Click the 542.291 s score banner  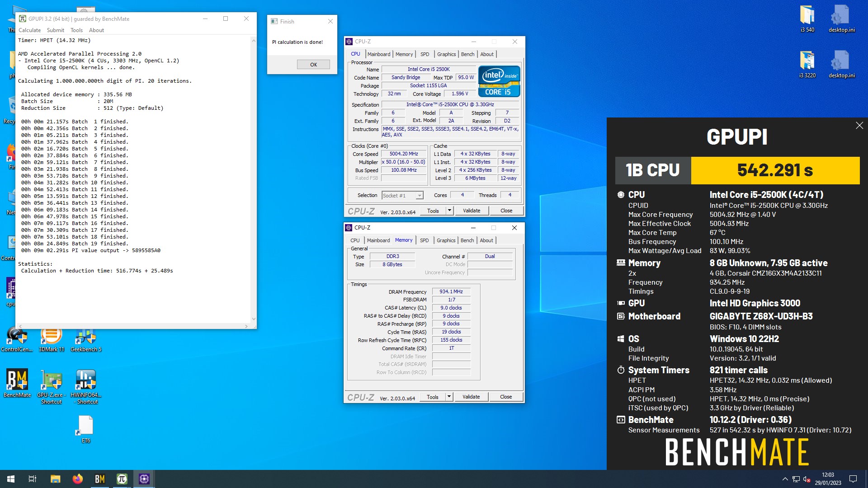coord(775,170)
